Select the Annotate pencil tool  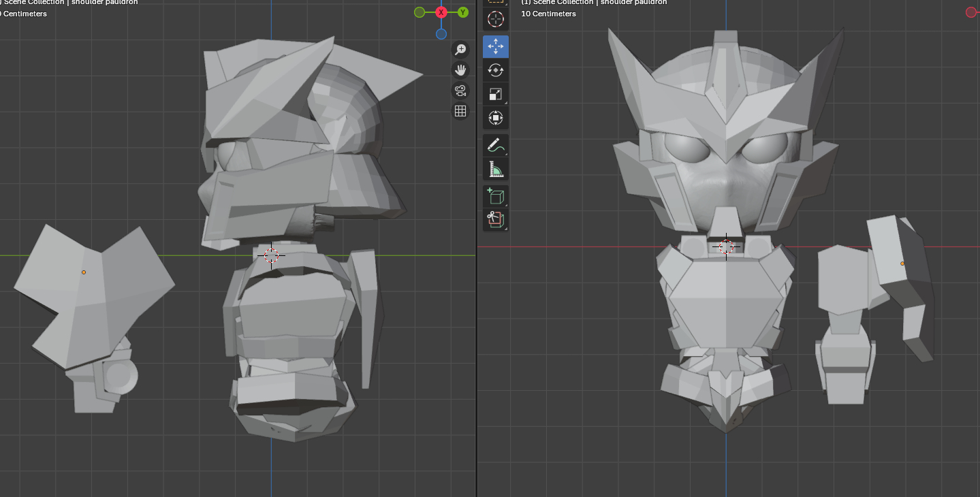click(x=495, y=146)
